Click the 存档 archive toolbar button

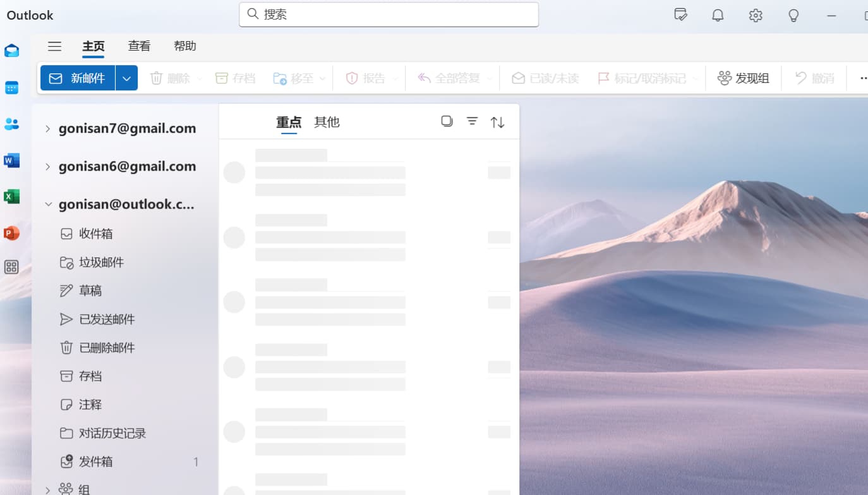tap(235, 78)
